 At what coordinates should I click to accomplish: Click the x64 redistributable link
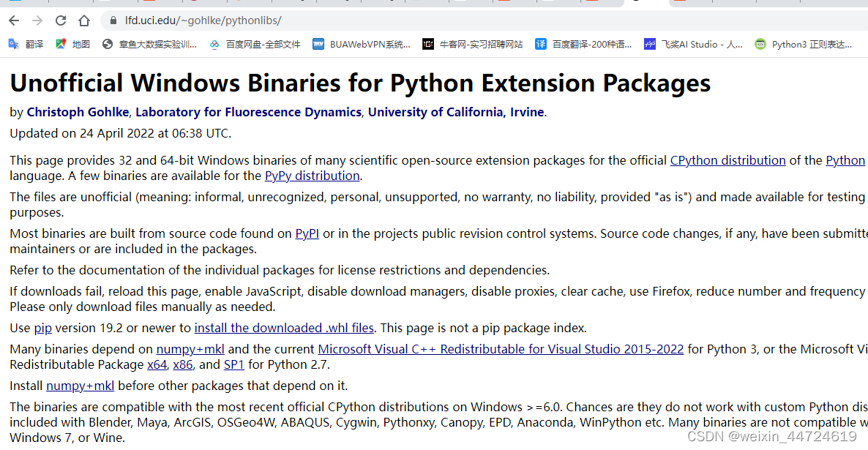[157, 365]
